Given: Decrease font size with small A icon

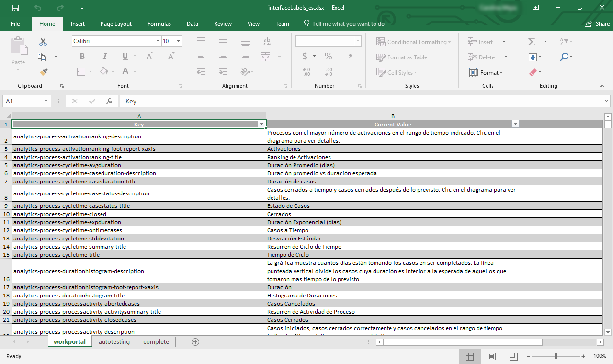Looking at the screenshot, I should click(x=171, y=57).
